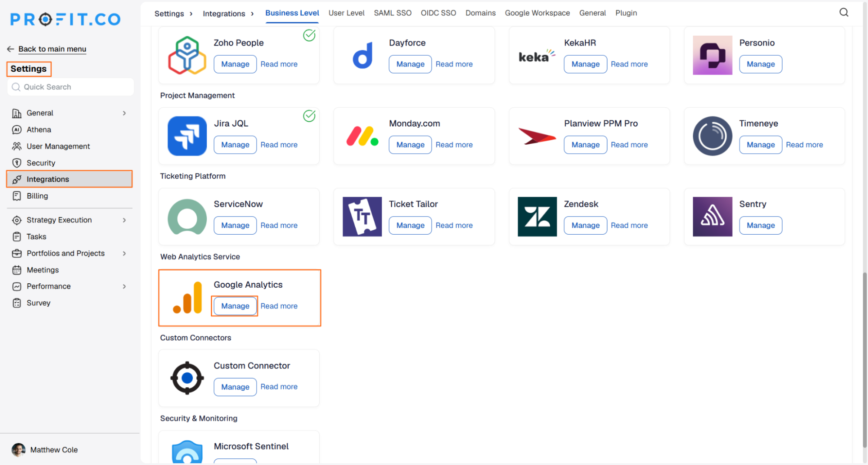Open Read more link for Monday.com
The image size is (868, 465).
click(454, 145)
